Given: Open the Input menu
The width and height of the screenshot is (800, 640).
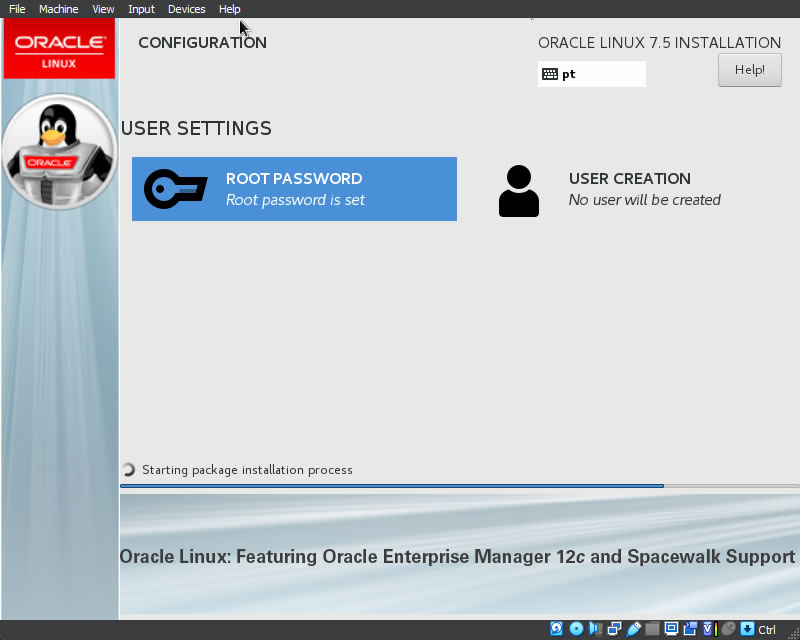Looking at the screenshot, I should (x=141, y=9).
